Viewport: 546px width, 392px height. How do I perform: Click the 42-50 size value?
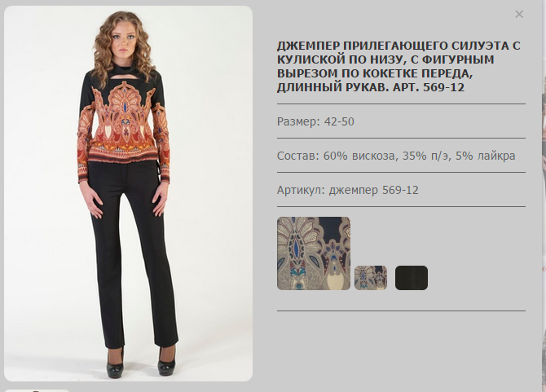tap(339, 121)
